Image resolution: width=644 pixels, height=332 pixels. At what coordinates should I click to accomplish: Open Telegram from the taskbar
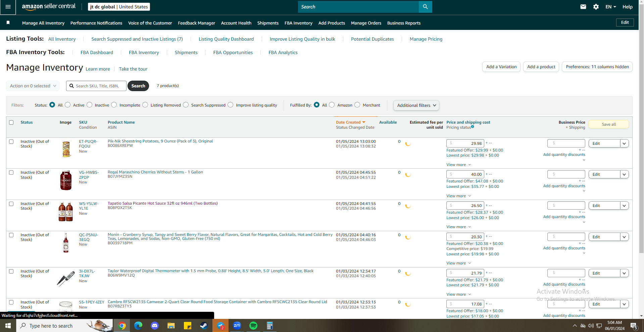220,326
